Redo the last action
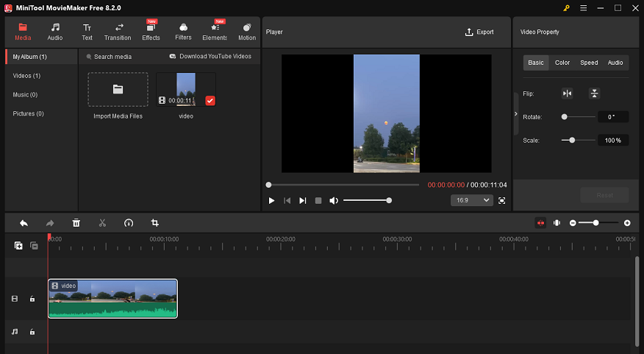This screenshot has height=354, width=644. [50, 223]
